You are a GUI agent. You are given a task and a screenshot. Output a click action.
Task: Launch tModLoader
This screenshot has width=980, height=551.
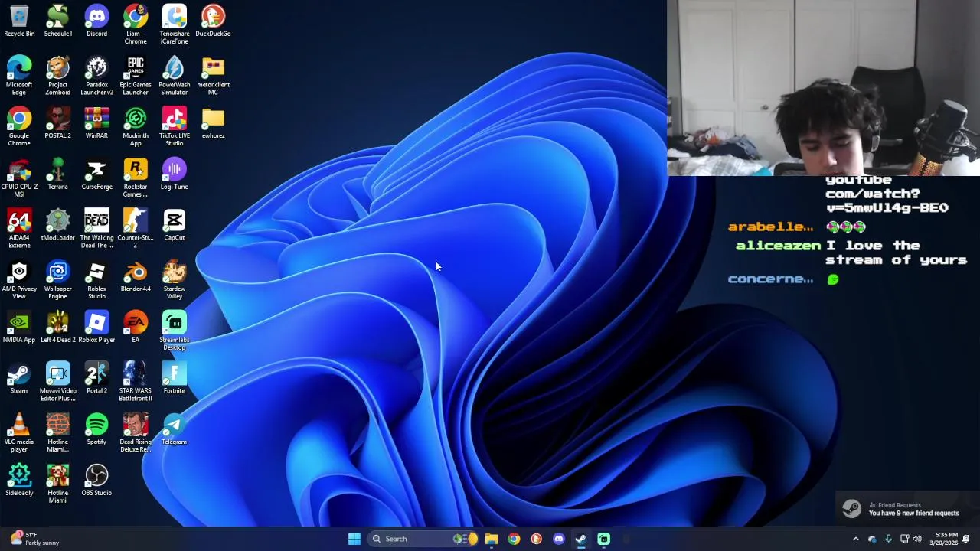(x=57, y=226)
